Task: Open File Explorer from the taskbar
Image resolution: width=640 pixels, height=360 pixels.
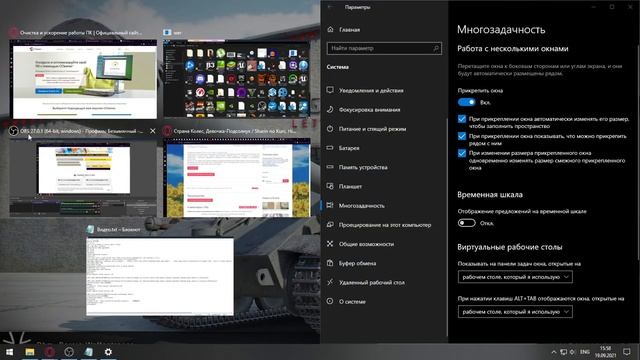Action: click(x=29, y=351)
